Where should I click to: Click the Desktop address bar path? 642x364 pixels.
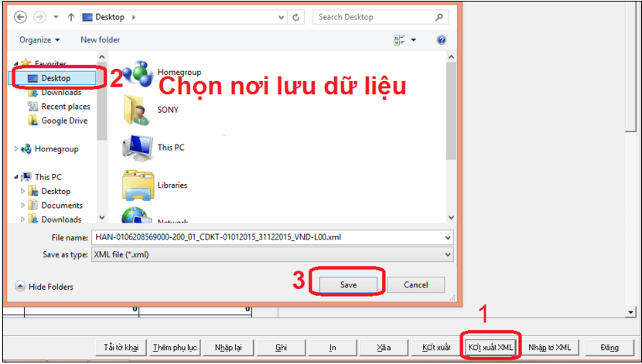click(x=110, y=17)
